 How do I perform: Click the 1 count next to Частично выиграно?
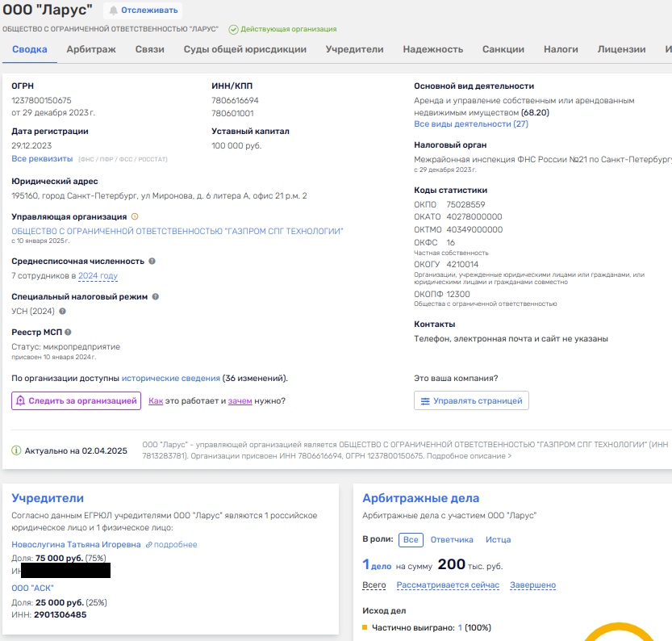tap(460, 628)
